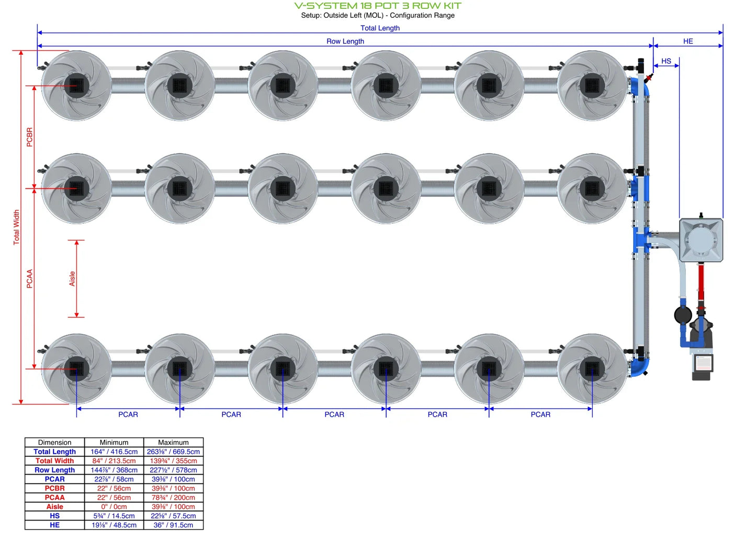Image resolution: width=756 pixels, height=539 pixels.
Task: Click the 22⅞" / 58cm table cell
Action: pyautogui.click(x=114, y=479)
